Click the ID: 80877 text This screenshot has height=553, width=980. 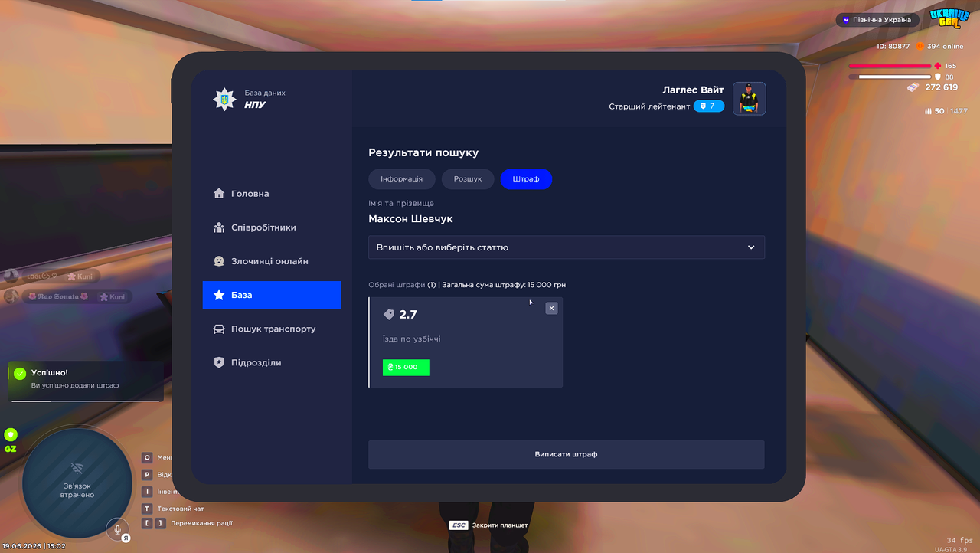pyautogui.click(x=893, y=47)
